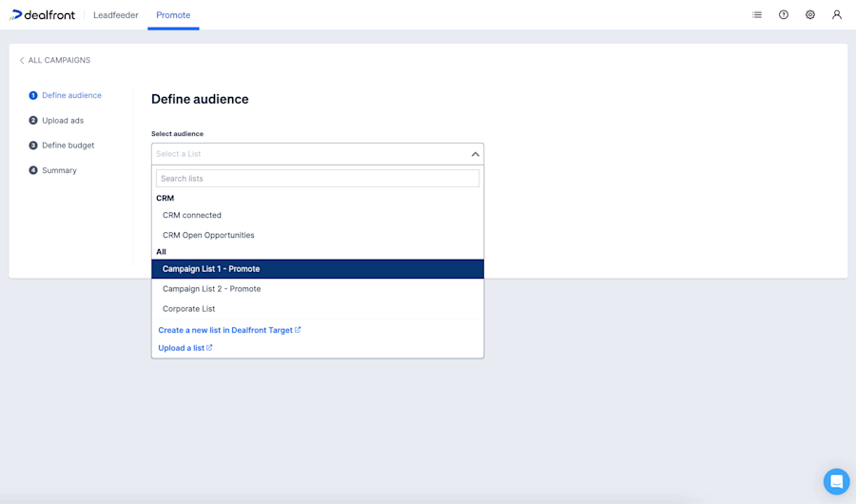Go to Upload ads step label
856x504 pixels.
pos(63,120)
